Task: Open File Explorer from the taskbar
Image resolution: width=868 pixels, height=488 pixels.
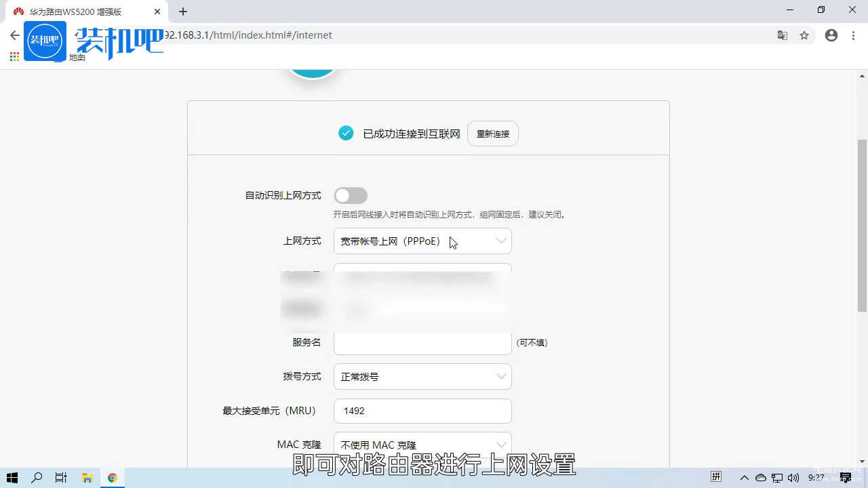Action: click(87, 478)
